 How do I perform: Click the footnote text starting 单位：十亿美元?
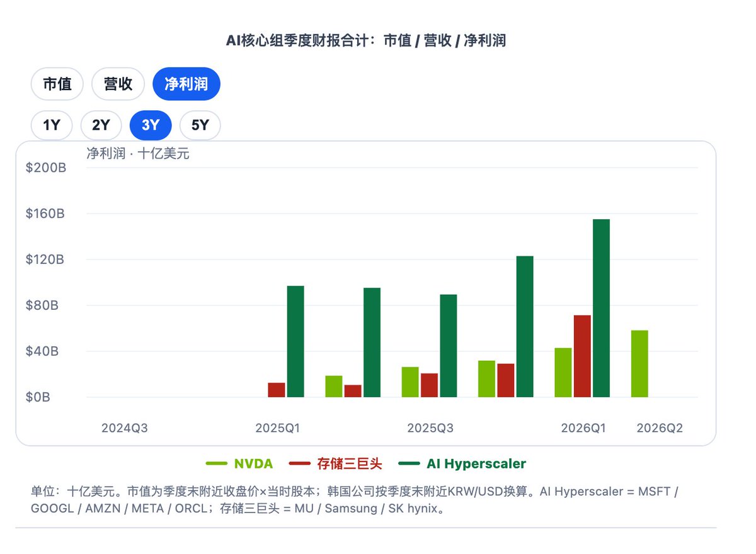[354, 500]
